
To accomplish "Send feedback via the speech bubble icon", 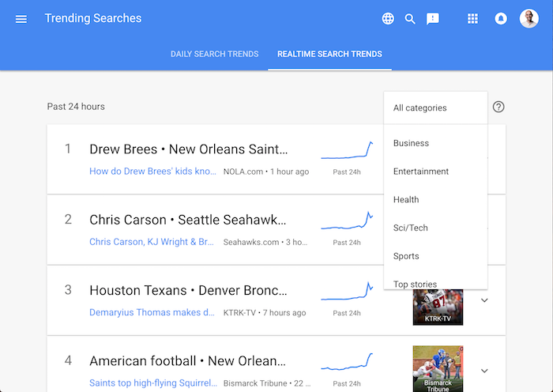I will 433,19.
